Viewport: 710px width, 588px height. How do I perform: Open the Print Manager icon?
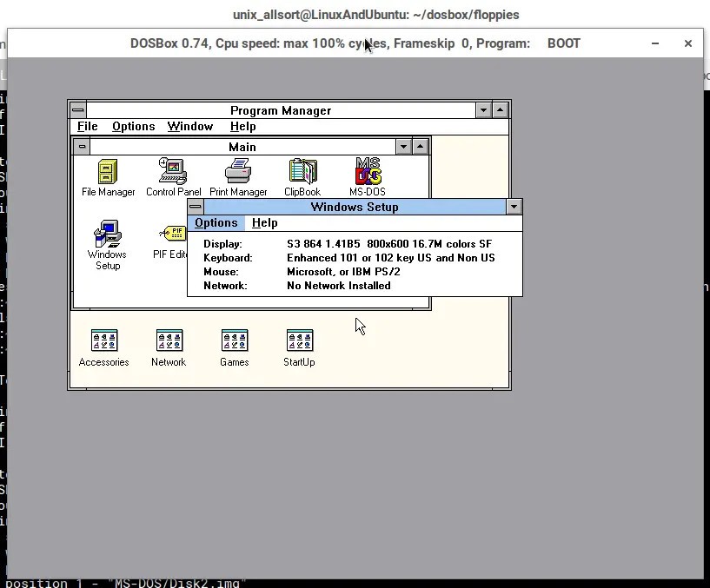point(238,177)
